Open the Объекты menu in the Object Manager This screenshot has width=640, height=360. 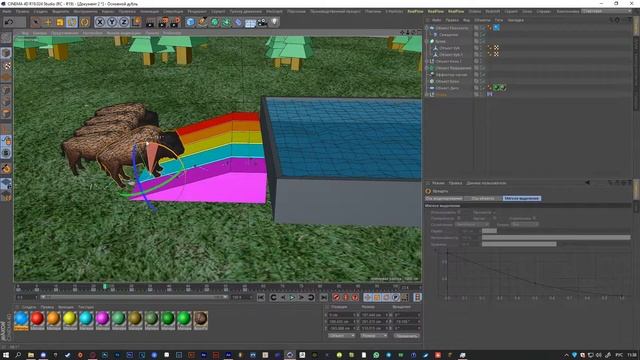(482, 20)
